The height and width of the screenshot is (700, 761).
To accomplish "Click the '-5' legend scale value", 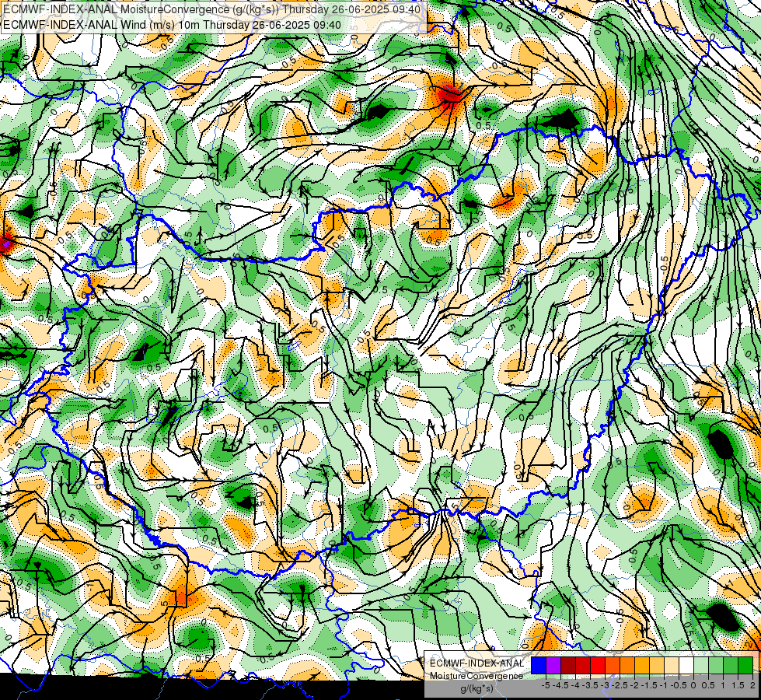I will 546,685.
